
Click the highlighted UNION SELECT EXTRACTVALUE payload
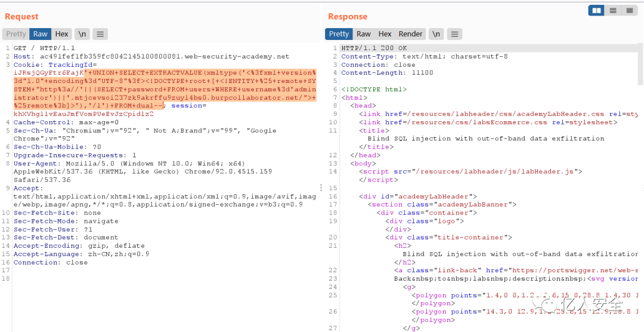[165, 89]
